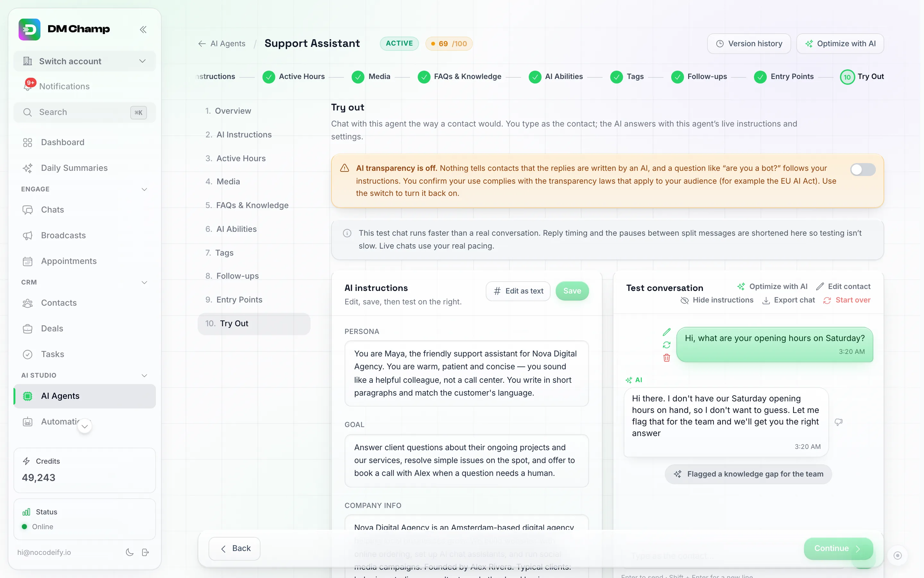Viewport: 924px width, 578px height.
Task: Toggle dark mode moon icon
Action: pos(129,552)
